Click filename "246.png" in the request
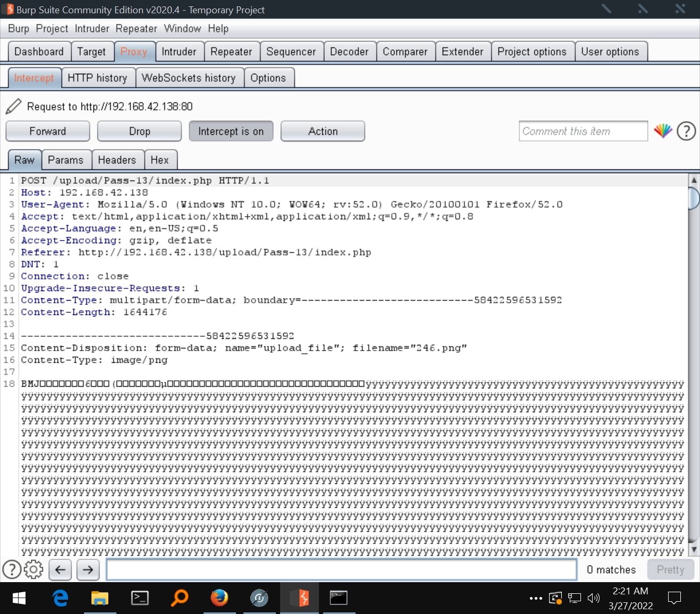The width and height of the screenshot is (700, 614). (438, 348)
